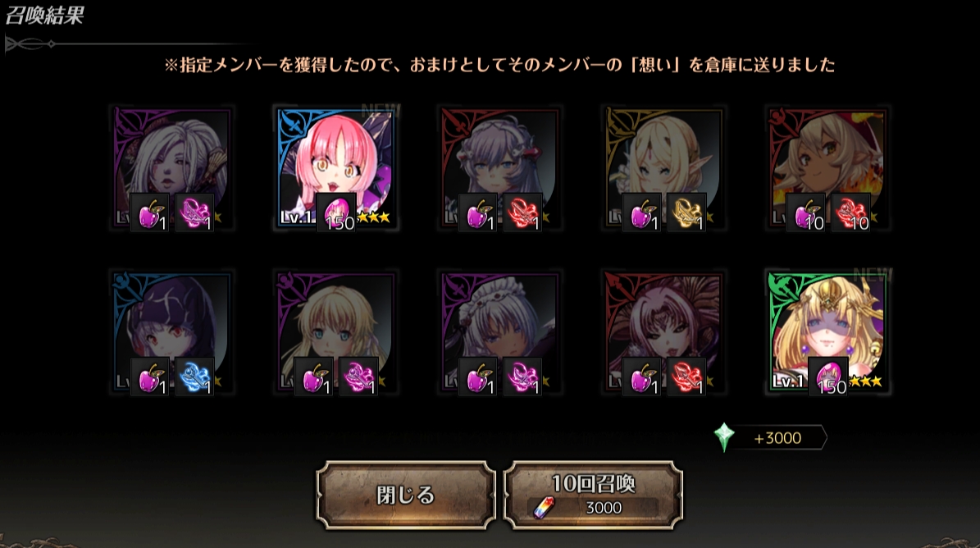Click the blue wing item on hooded character
Image resolution: width=980 pixels, height=548 pixels.
[194, 377]
